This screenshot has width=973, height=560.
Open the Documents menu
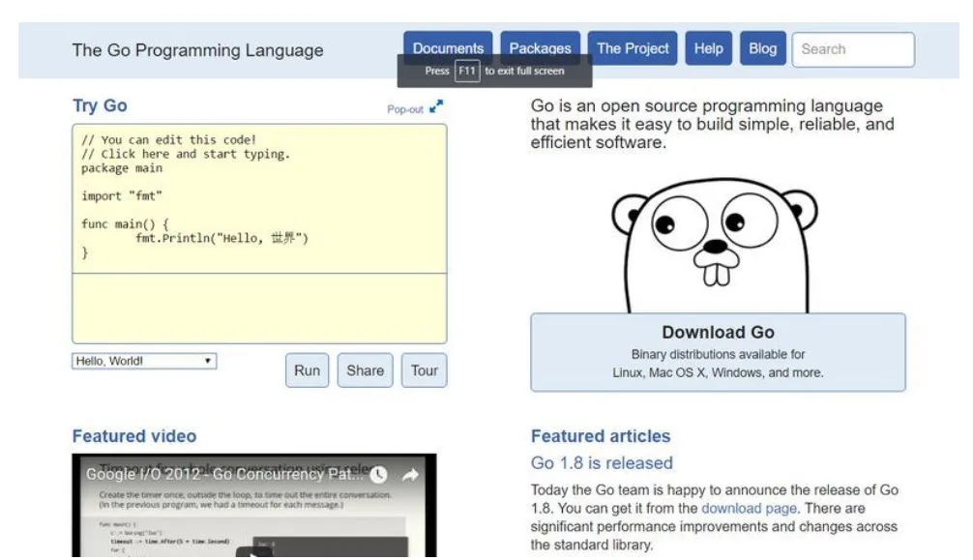point(448,48)
